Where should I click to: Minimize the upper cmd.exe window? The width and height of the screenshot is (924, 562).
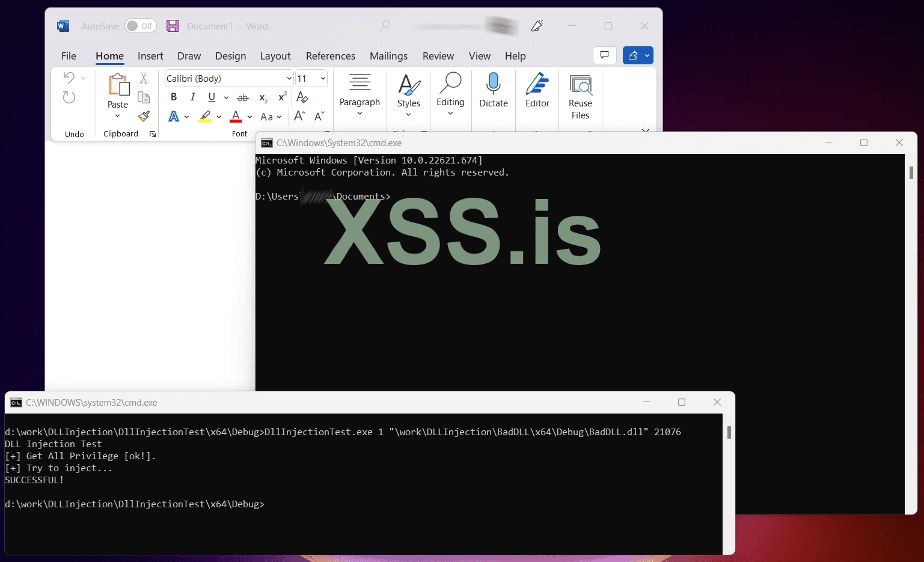tap(829, 142)
